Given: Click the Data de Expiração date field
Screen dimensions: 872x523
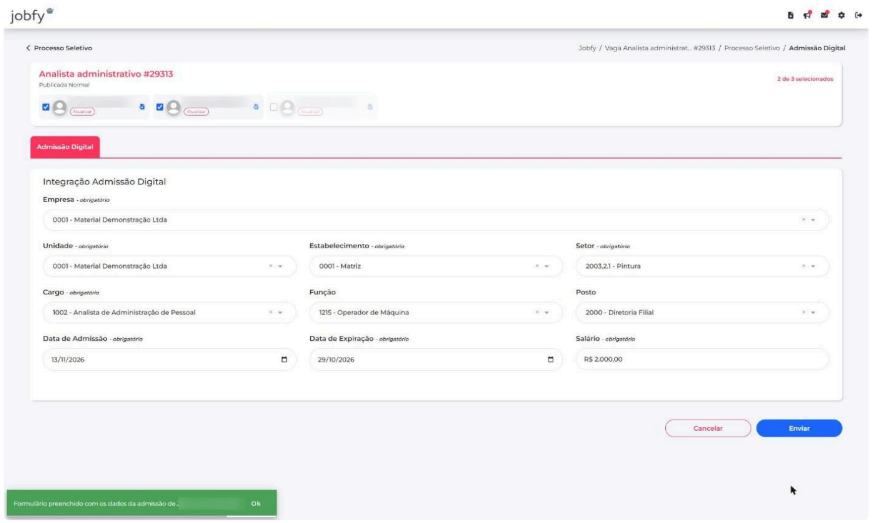Looking at the screenshot, I should [x=435, y=359].
